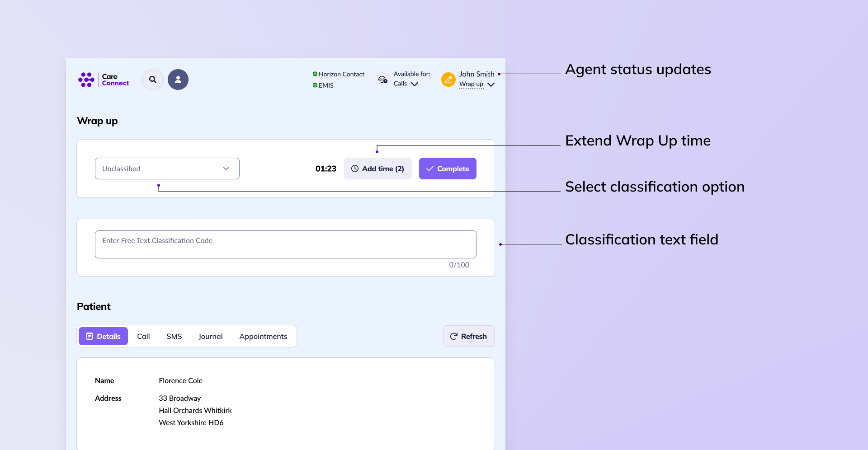The height and width of the screenshot is (450, 868).
Task: Click the 0/100 character counter
Action: [x=459, y=265]
